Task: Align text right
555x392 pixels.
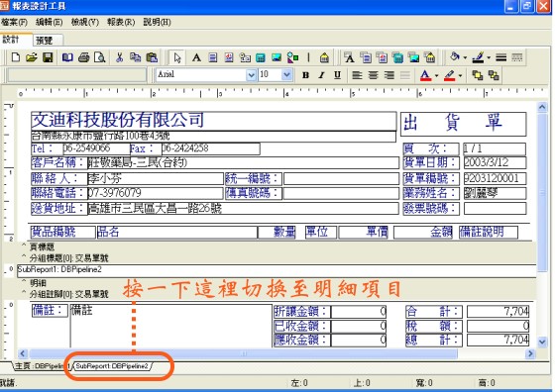Action: (x=389, y=75)
